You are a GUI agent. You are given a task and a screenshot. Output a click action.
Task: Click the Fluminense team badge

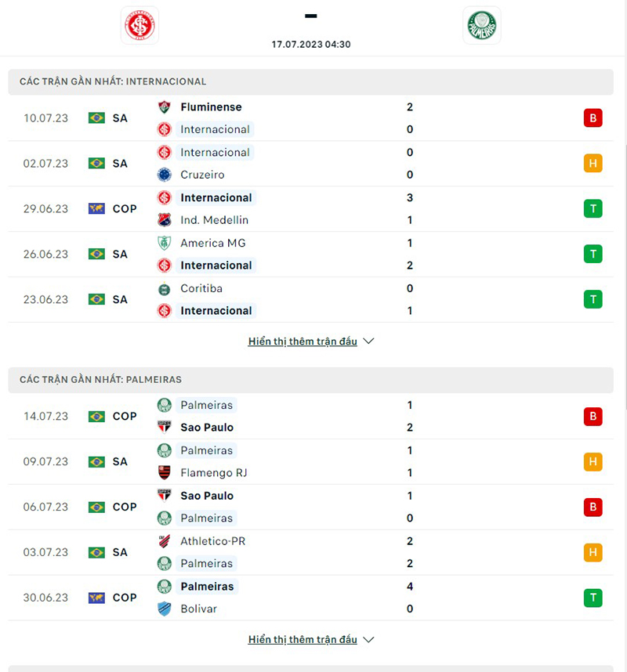coord(165,107)
